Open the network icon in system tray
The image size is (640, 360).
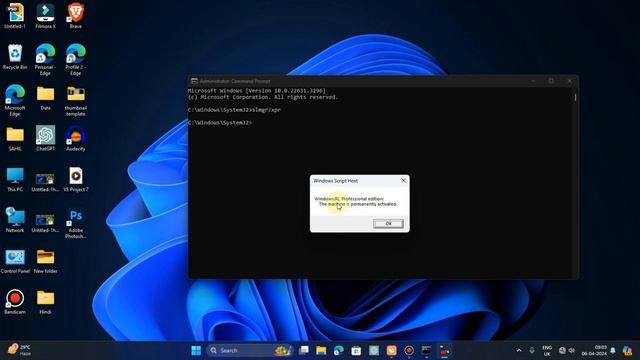562,350
